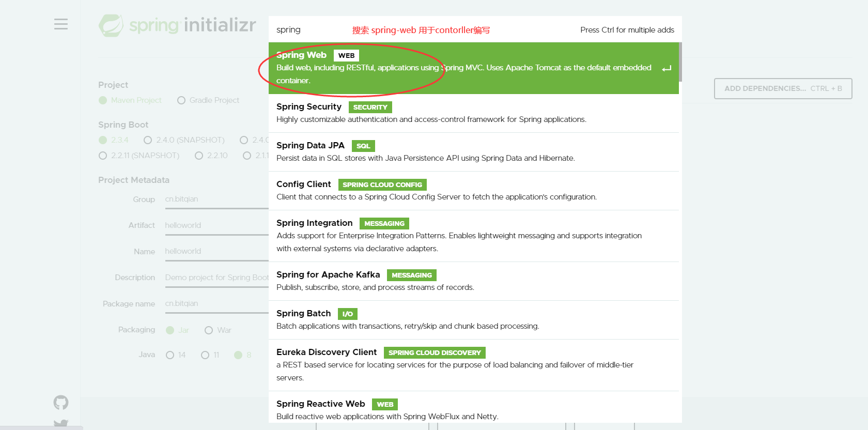Click the enter arrow on Spring Web
868x430 pixels.
click(667, 68)
